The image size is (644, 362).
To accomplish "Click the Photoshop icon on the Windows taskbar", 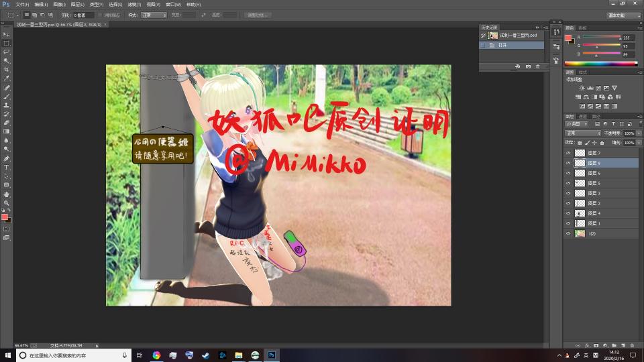I will [x=272, y=355].
